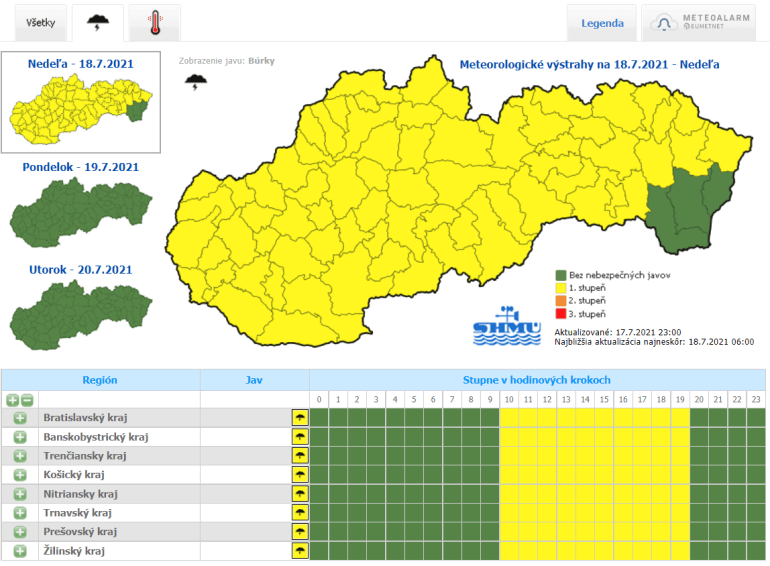
Task: Expand the Nitriansky kraj row
Action: click(x=20, y=494)
